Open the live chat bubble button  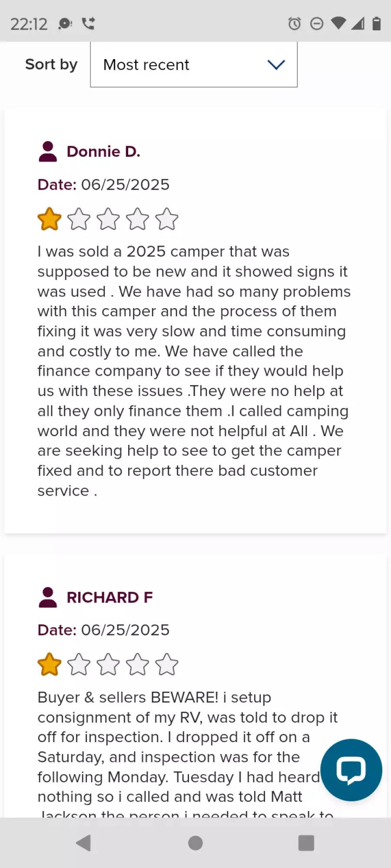click(x=351, y=770)
